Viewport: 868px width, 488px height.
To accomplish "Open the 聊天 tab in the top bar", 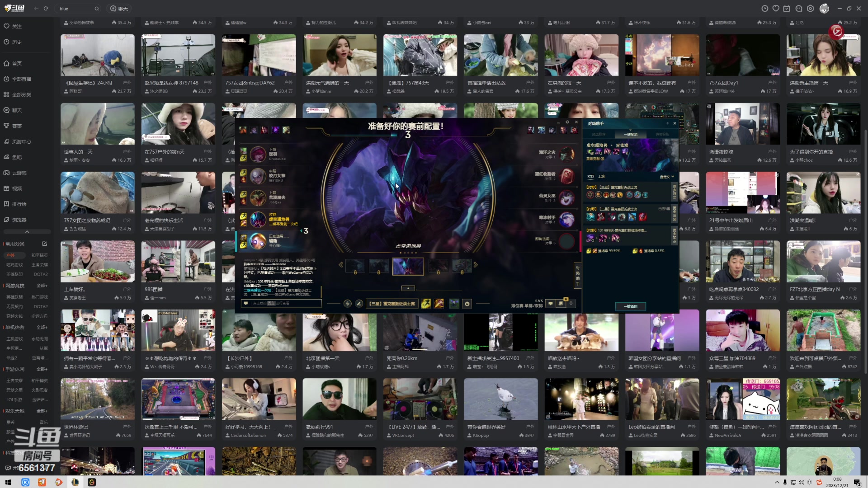I will coord(119,9).
